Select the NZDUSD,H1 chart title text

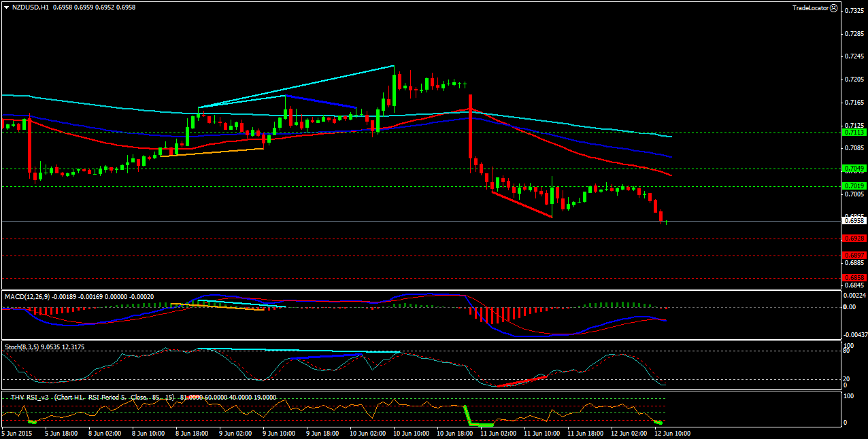coord(30,7)
